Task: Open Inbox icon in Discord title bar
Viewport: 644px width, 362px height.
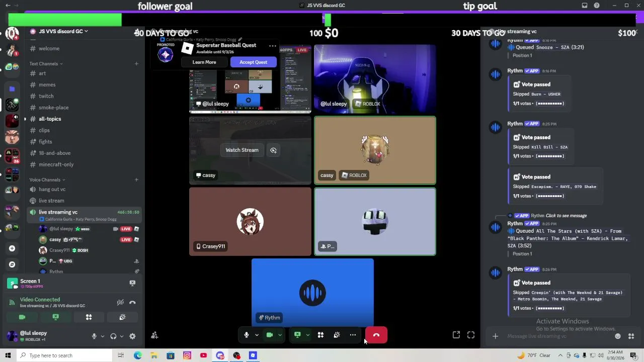Action: point(585,6)
